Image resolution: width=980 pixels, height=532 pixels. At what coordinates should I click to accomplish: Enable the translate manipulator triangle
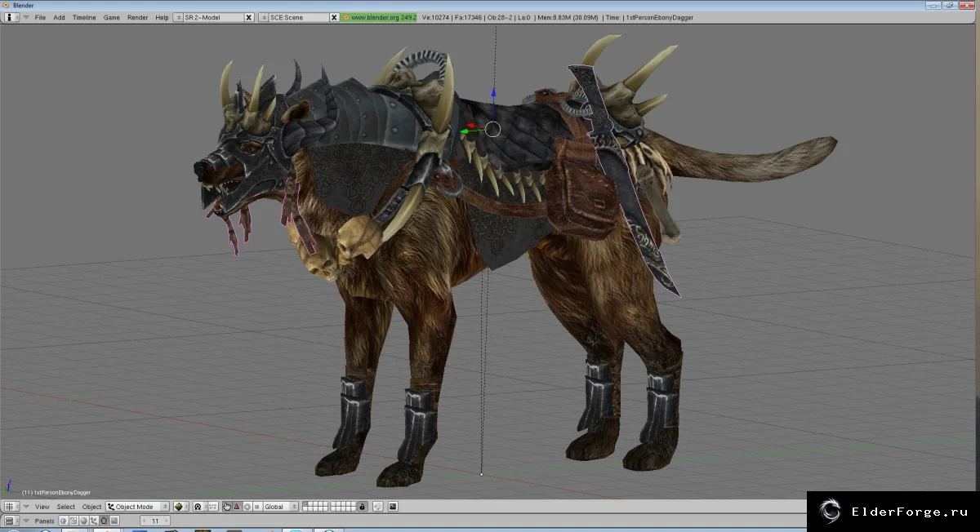pos(237,507)
